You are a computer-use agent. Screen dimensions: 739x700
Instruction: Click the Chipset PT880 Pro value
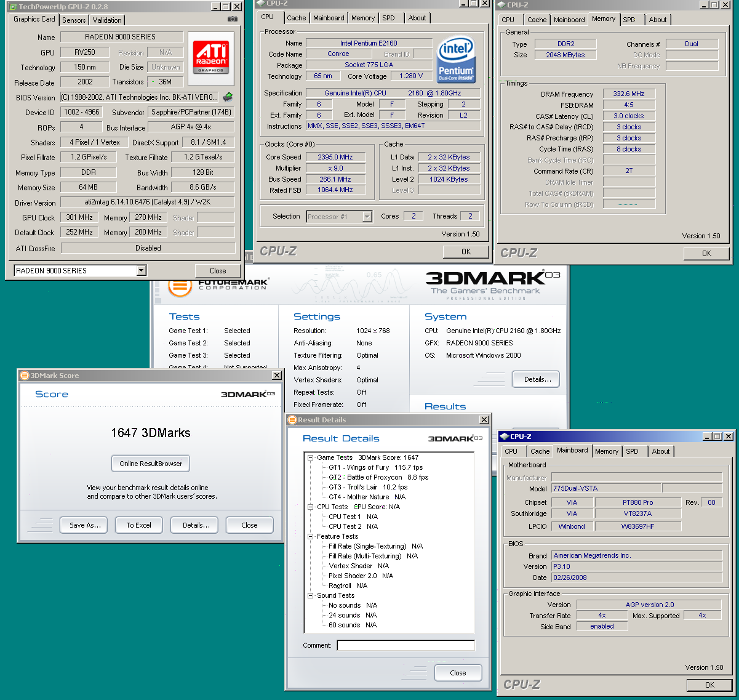pos(638,502)
